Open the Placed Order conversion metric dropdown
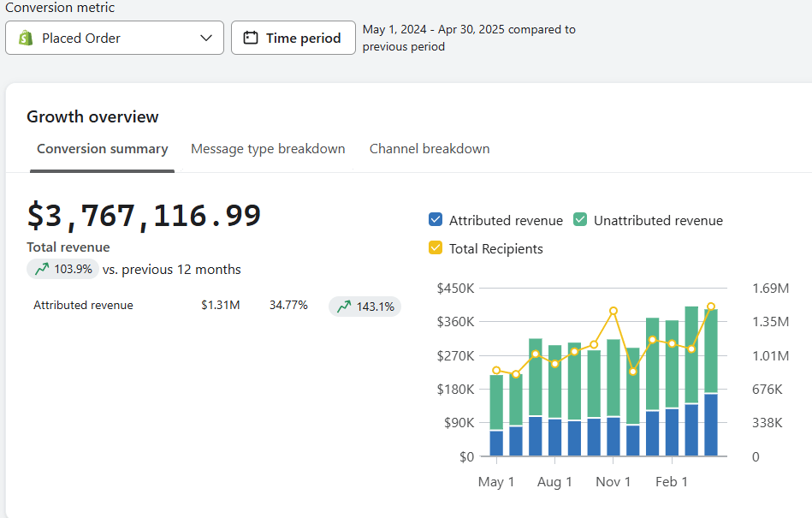812x518 pixels. [x=115, y=38]
